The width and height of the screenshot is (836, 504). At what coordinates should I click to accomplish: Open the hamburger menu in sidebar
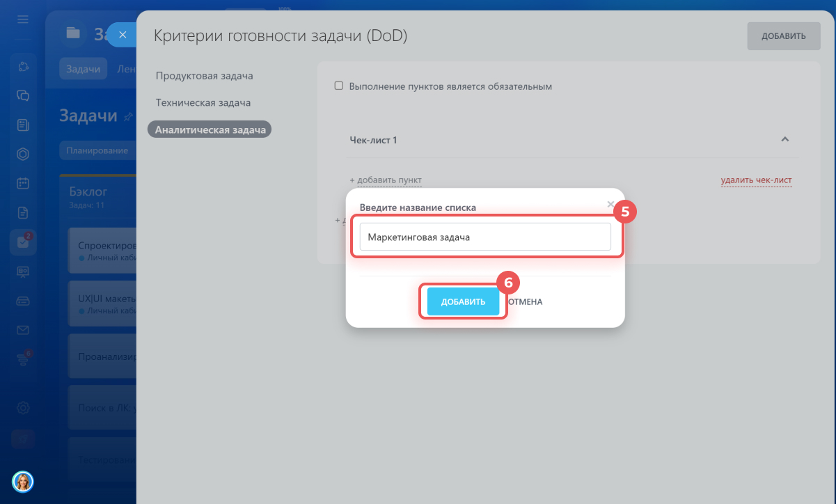click(23, 19)
